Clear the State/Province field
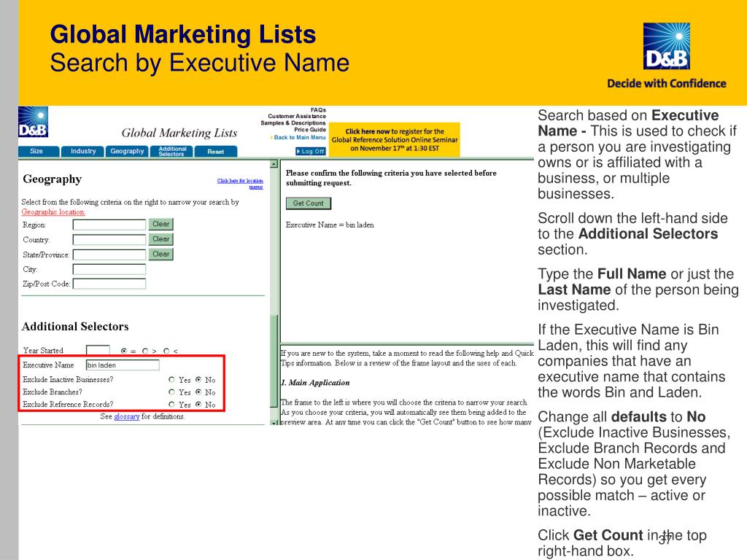This screenshot has height=560, width=747. point(160,254)
